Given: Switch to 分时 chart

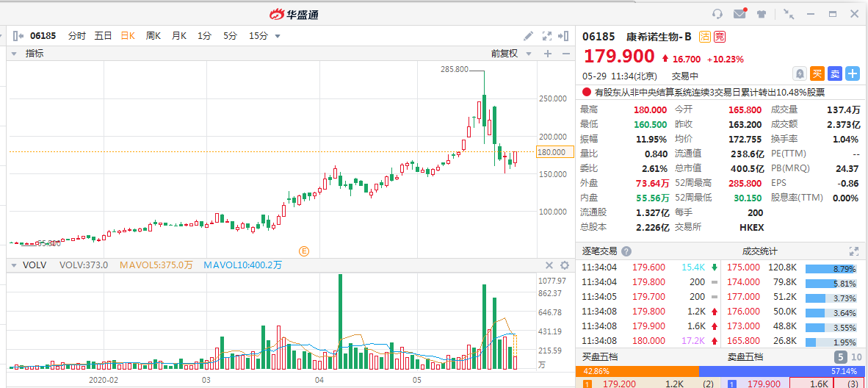Looking at the screenshot, I should pos(77,36).
